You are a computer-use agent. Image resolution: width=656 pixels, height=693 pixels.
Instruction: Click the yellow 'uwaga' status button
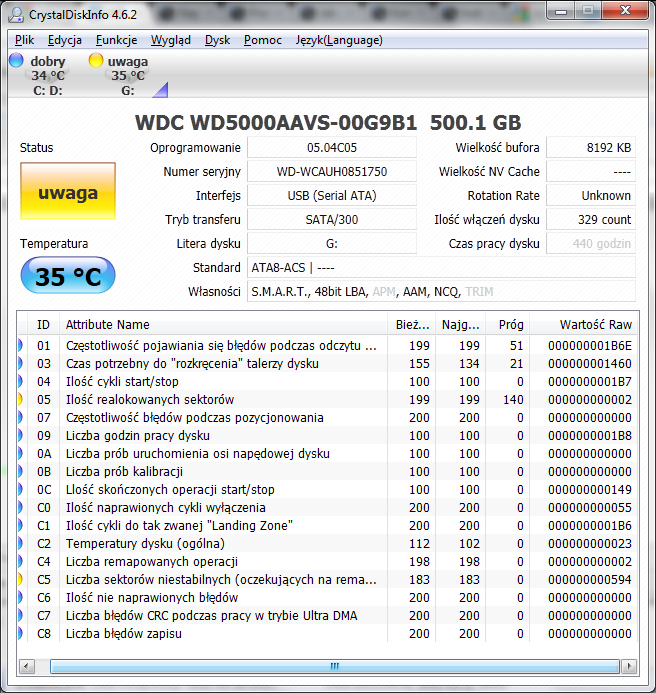tap(68, 191)
